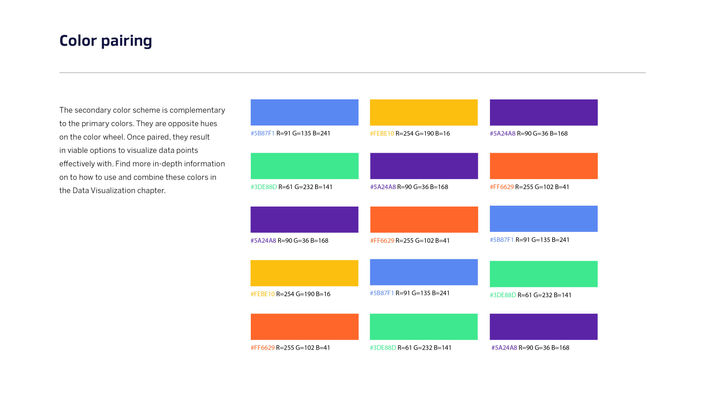The width and height of the screenshot is (705, 397).
Task: Click "R=255 G=102 B=41" in the third row
Action: pos(423,241)
